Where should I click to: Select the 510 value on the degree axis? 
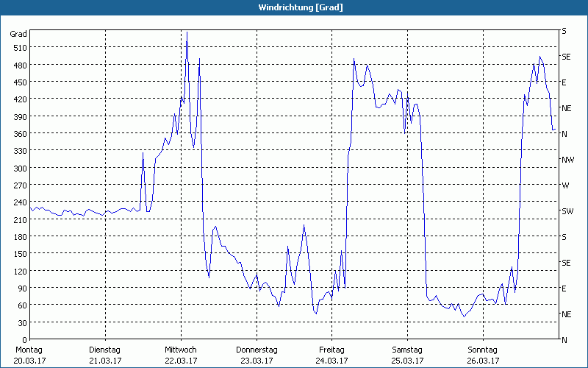coord(21,48)
